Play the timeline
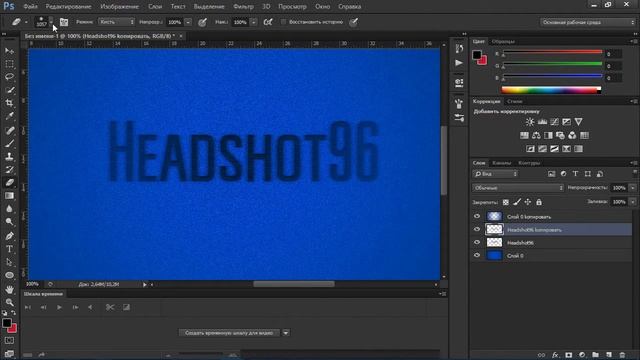The width and height of the screenshot is (640, 360). pyautogui.click(x=59, y=307)
